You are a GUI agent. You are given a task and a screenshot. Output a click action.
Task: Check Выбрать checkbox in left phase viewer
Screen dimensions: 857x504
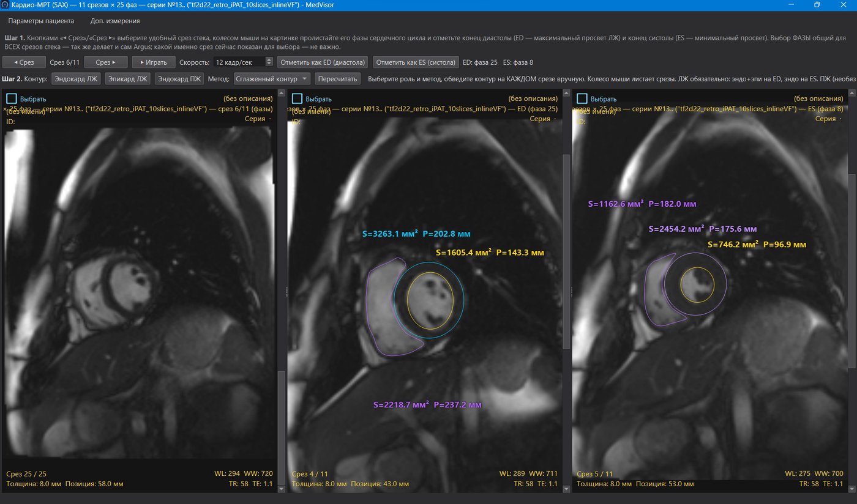(x=11, y=98)
